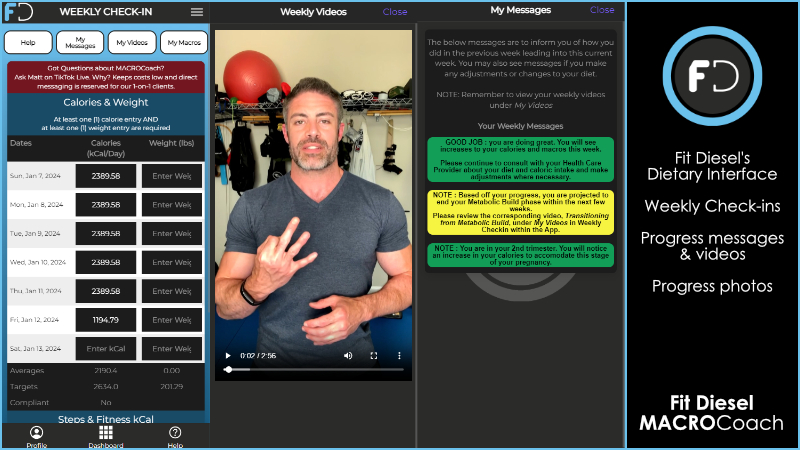Screen dimensions: 800x450
Task: Click the red MACROCoach questions banner
Action: click(x=106, y=77)
